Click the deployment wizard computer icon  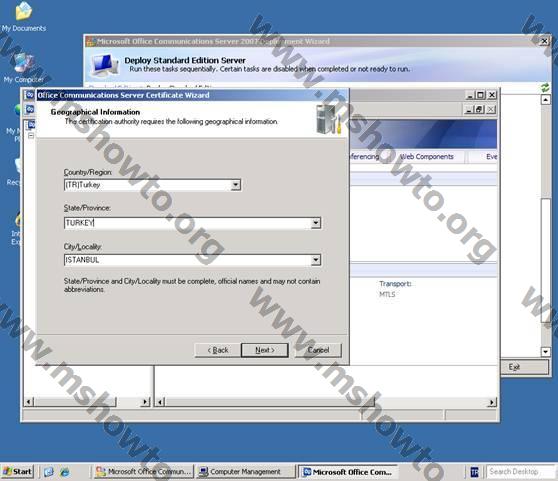coord(105,65)
